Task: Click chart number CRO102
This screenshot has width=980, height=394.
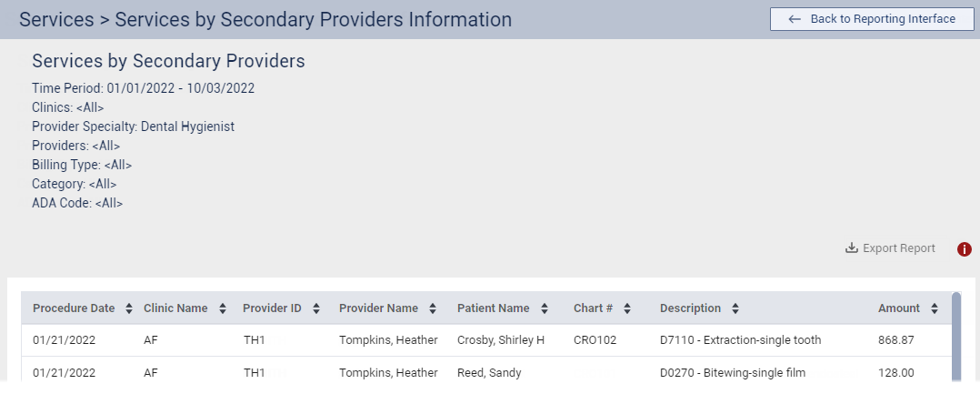Action: click(x=595, y=340)
